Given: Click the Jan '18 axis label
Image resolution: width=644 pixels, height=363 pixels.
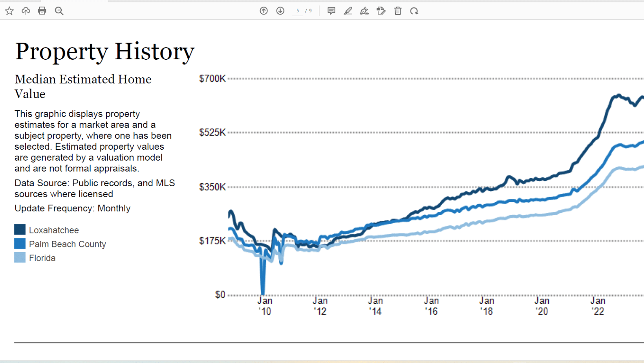Looking at the screenshot, I should point(487,306).
